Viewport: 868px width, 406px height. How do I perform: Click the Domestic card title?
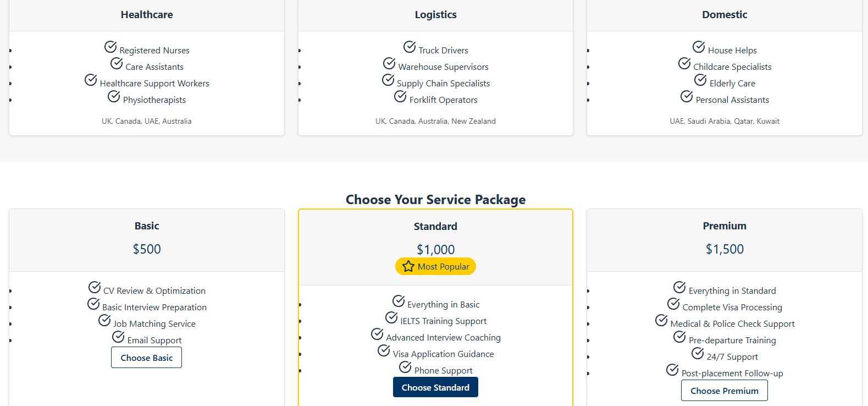724,14
